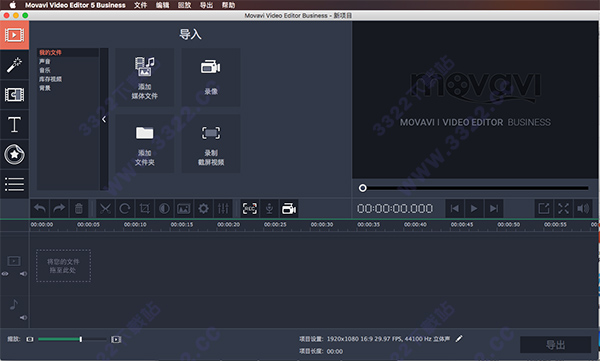
Task: Click the 导出 export button at bottom
Action: (x=555, y=345)
